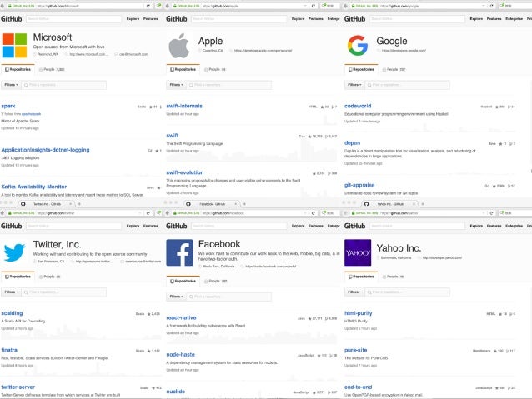Click the Microsoft organization logo
The height and width of the screenshot is (399, 532).
pos(14,46)
